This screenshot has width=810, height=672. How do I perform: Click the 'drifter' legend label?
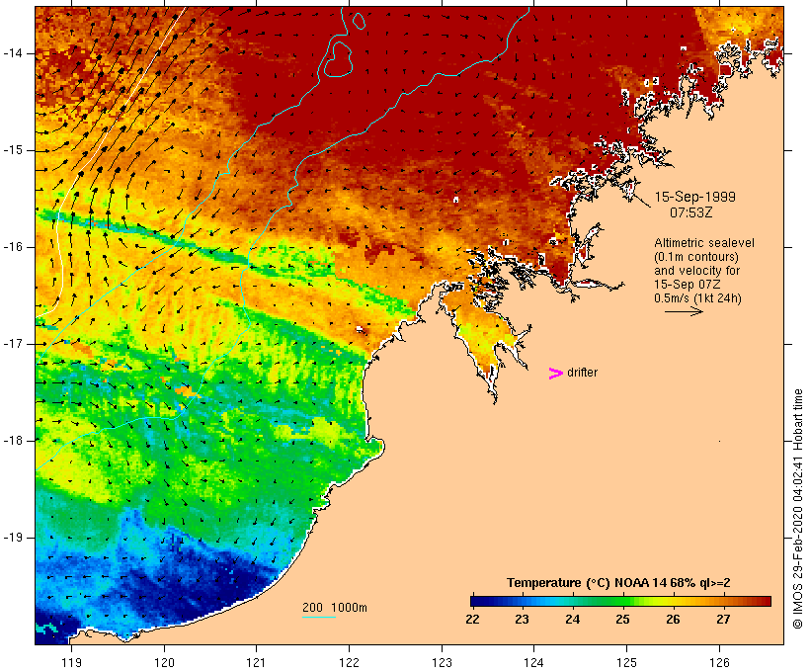582,373
